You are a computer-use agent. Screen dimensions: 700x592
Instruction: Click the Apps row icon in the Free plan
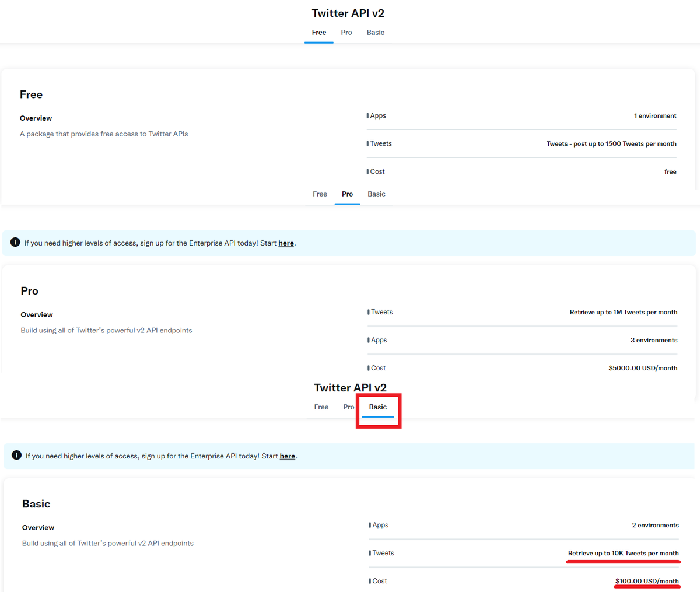[x=367, y=115]
